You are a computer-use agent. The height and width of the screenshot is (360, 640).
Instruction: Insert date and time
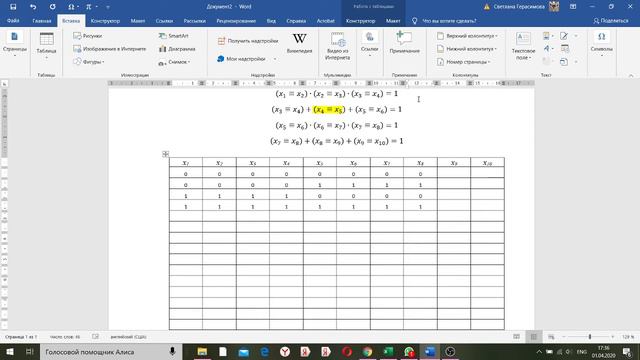tap(565, 49)
